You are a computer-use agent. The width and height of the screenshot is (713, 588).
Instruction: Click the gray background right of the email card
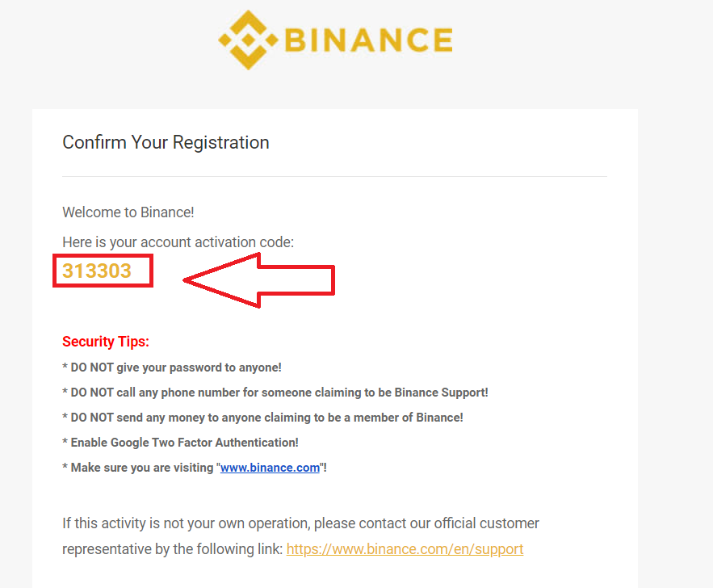[x=675, y=323]
